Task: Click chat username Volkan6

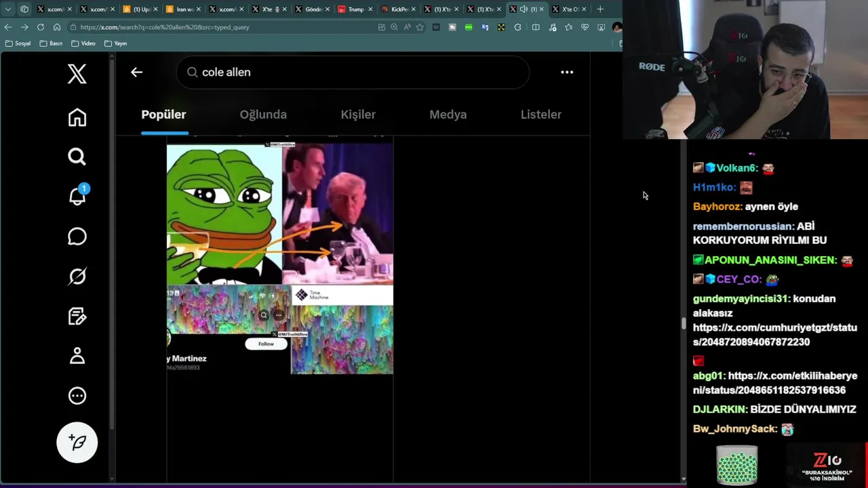Action: point(736,168)
